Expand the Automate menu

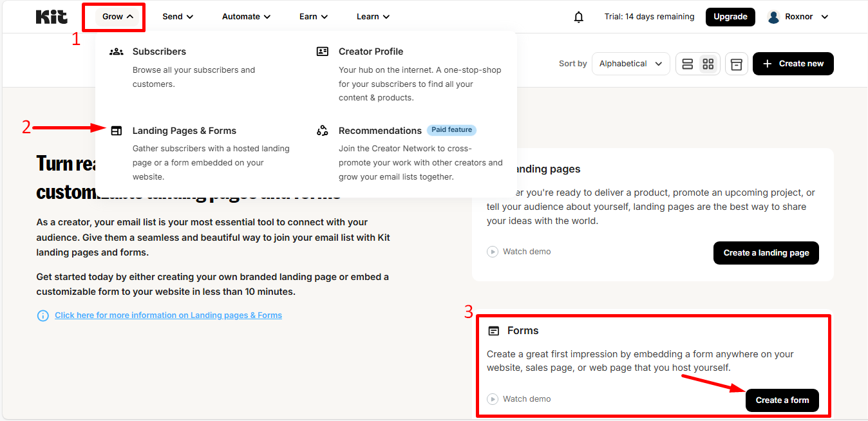pos(246,17)
